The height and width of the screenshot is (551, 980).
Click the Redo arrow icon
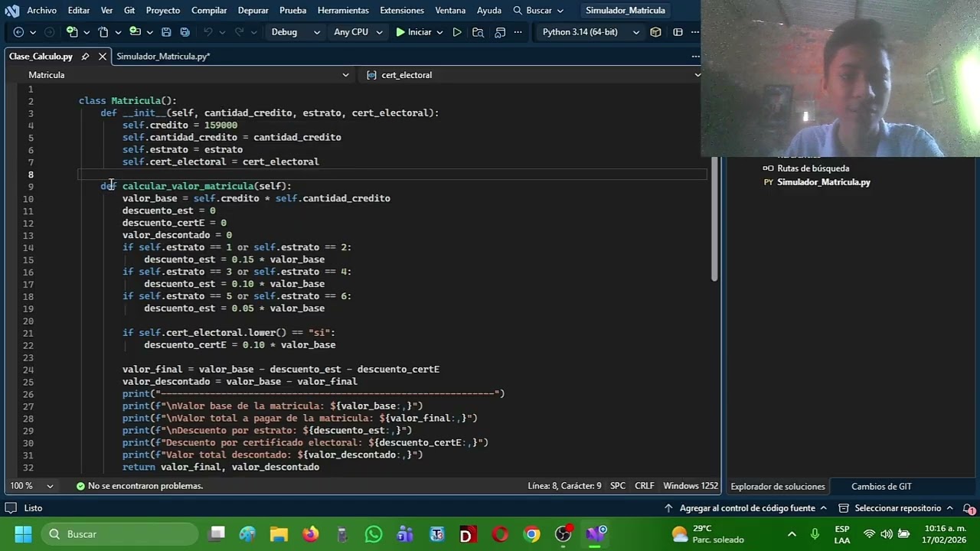239,32
